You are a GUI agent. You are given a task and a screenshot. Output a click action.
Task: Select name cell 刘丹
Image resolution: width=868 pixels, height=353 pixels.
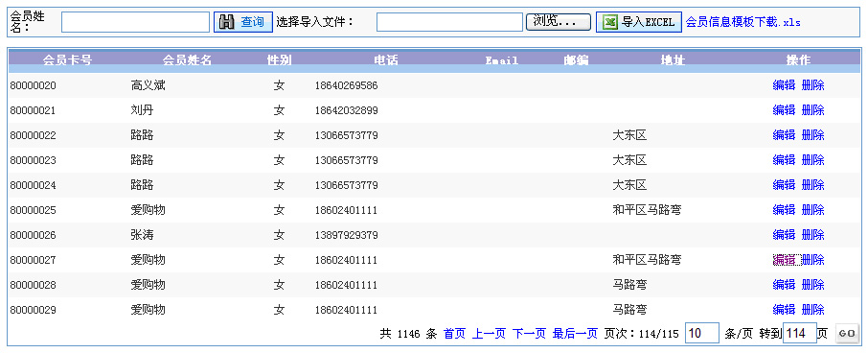[x=142, y=110]
